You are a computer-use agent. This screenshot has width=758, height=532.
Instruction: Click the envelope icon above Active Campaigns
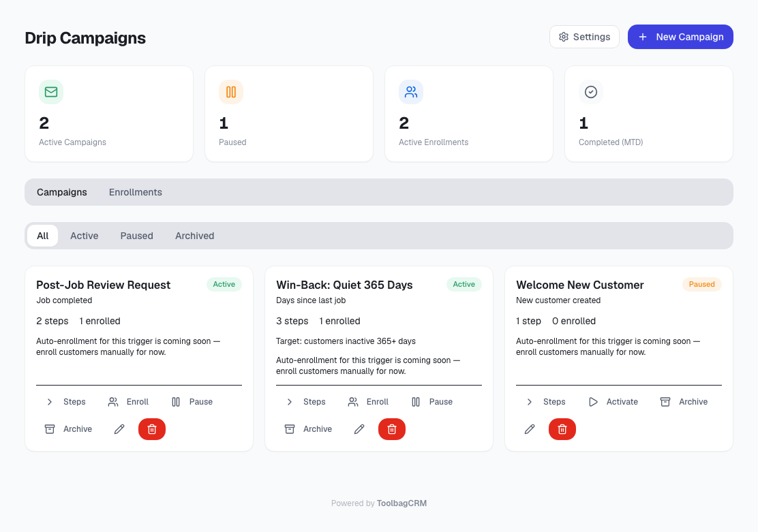tap(51, 92)
